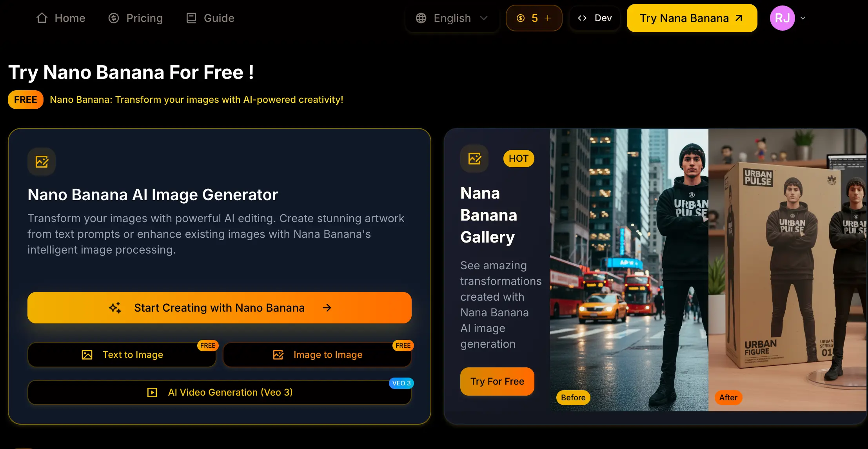The width and height of the screenshot is (868, 449).
Task: Click the globe language icon
Action: coord(421,18)
